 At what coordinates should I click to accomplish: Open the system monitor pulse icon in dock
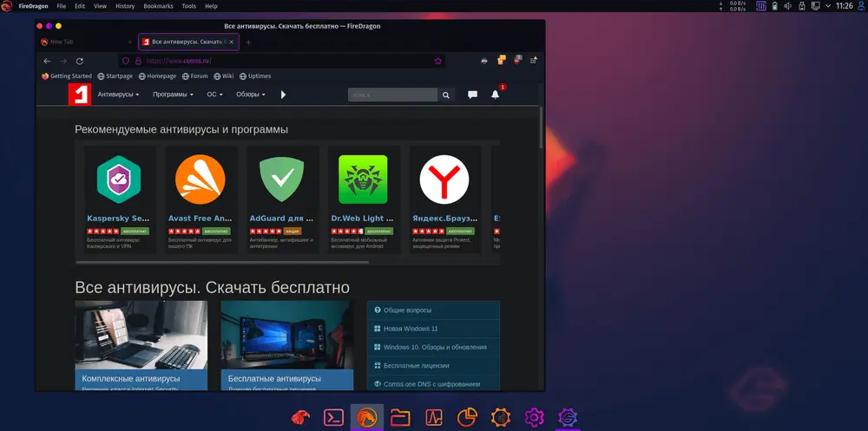[434, 417]
